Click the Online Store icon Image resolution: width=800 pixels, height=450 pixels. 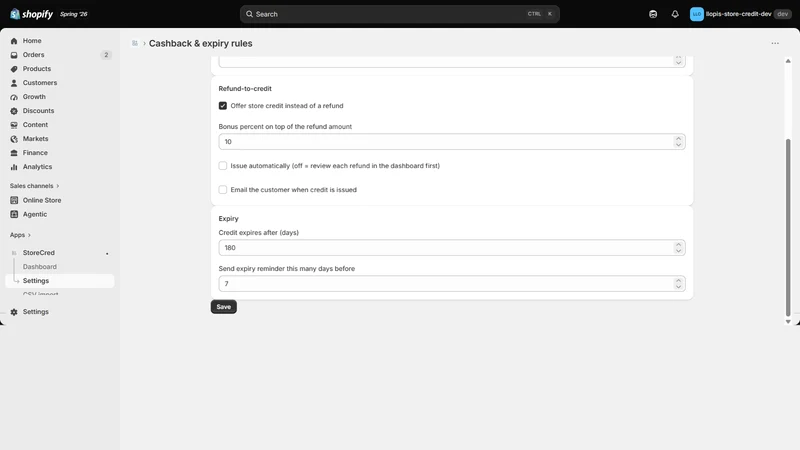point(14,201)
